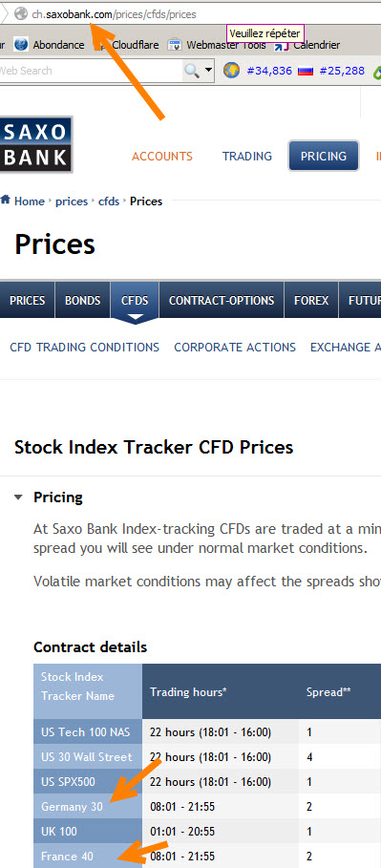The width and height of the screenshot is (381, 868).
Task: Open the CFDS tab with down arrow
Action: (x=135, y=303)
